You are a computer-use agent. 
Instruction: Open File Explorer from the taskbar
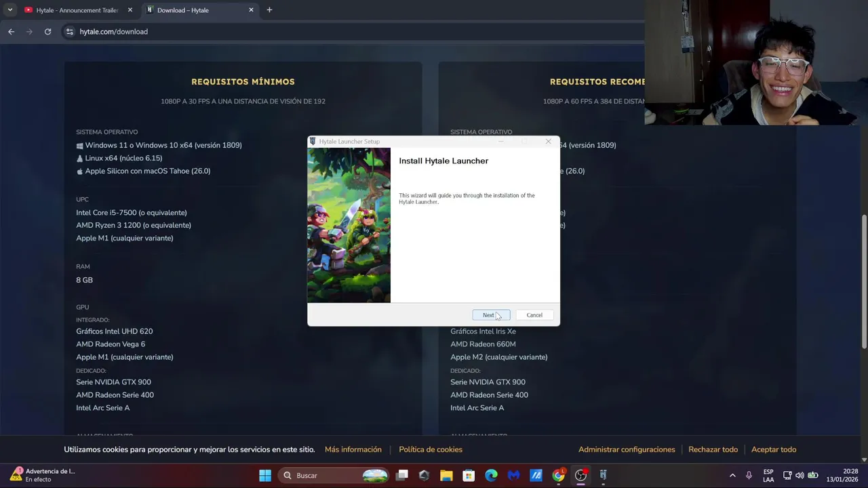pos(446,475)
